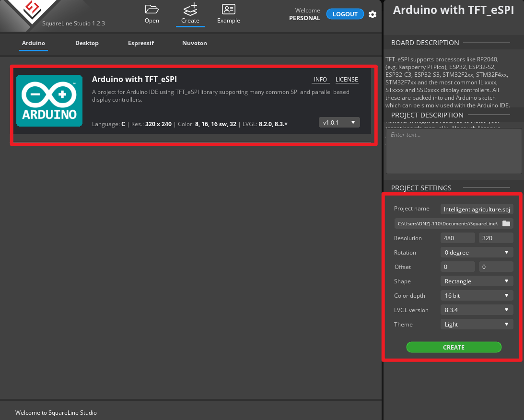This screenshot has width=524, height=420.
Task: Open the Example projects icon
Action: click(x=229, y=9)
